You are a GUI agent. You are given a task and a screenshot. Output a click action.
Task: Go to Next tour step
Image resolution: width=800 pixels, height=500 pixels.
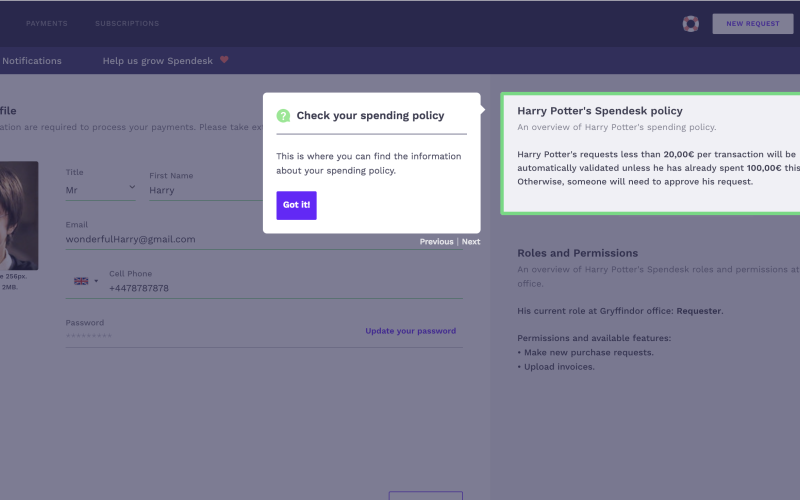[x=471, y=242]
